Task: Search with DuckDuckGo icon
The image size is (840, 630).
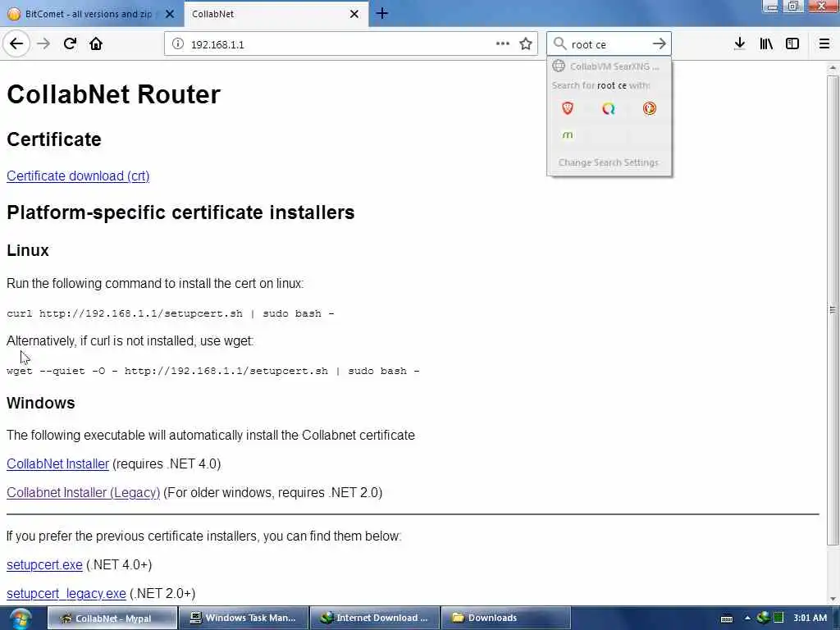Action: (x=650, y=109)
